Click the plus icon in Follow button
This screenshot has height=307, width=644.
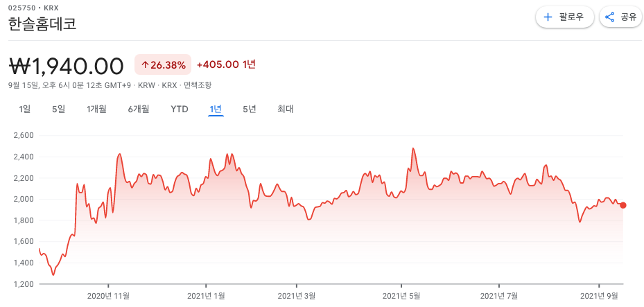548,17
